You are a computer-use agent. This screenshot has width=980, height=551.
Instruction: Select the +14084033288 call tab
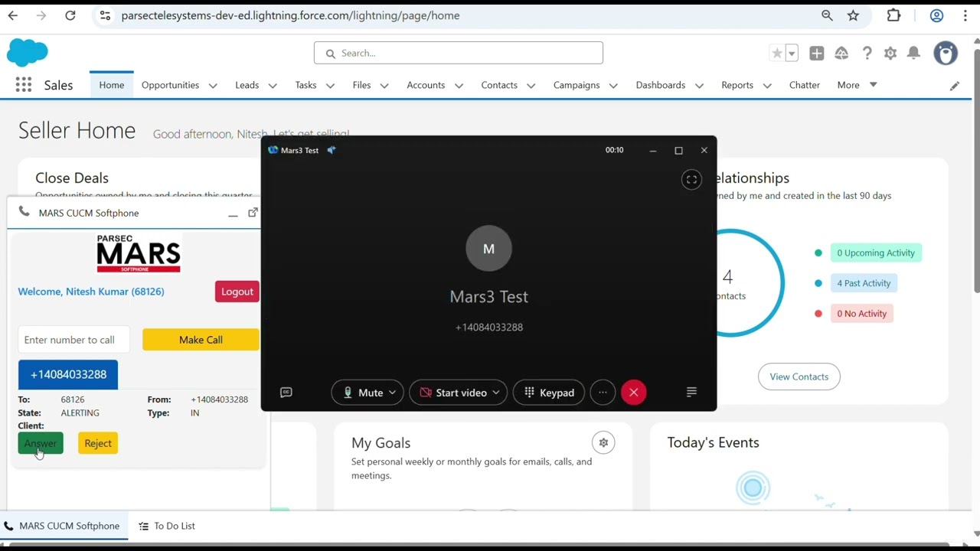coord(68,374)
